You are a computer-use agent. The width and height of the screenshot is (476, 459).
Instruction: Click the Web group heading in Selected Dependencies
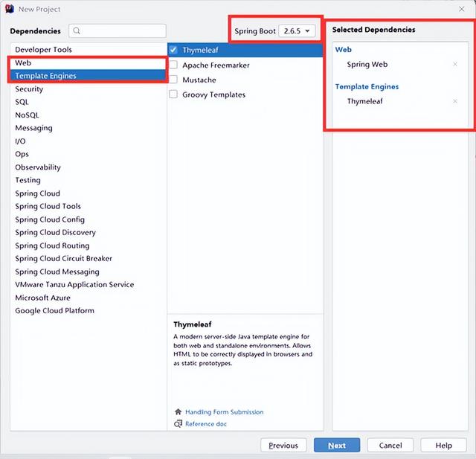pyautogui.click(x=344, y=50)
